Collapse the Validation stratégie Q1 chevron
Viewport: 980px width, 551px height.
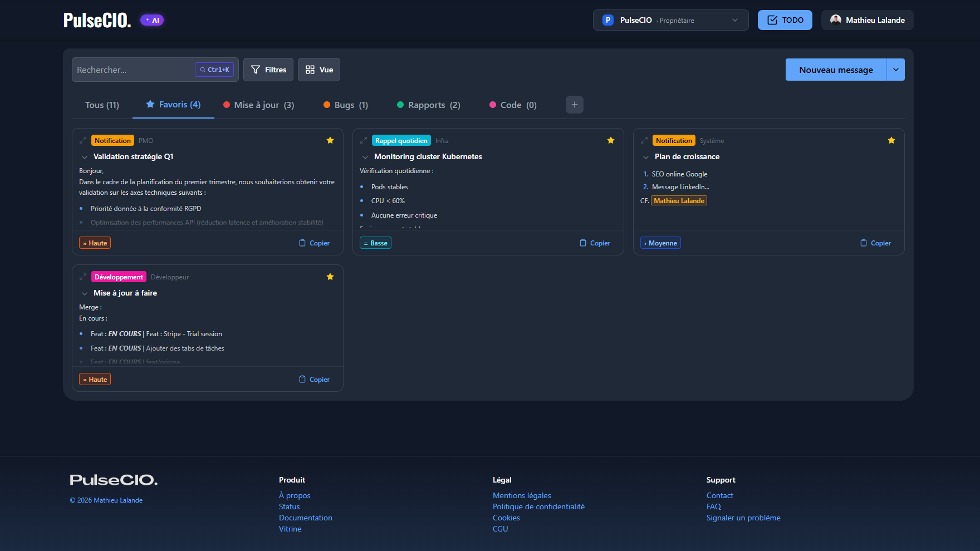pos(85,157)
